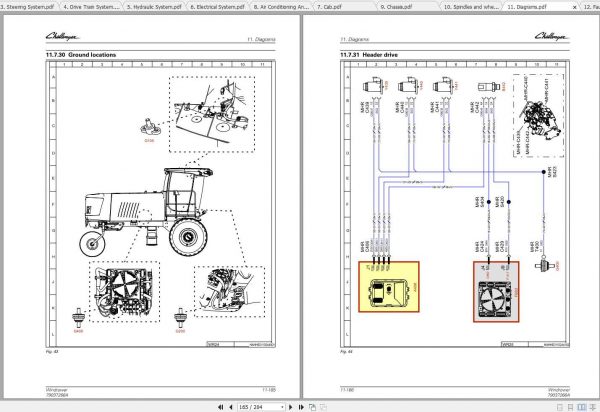Viewport: 600px width, 412px height.
Task: Click heading 11.7.31 Header drive
Action: [369, 55]
